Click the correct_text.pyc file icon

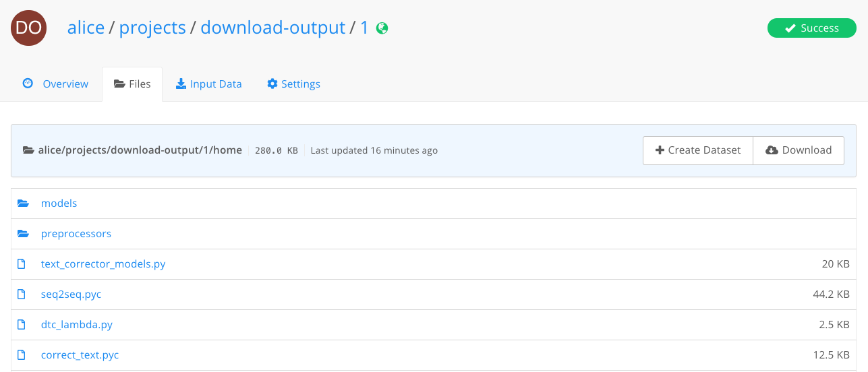click(22, 355)
